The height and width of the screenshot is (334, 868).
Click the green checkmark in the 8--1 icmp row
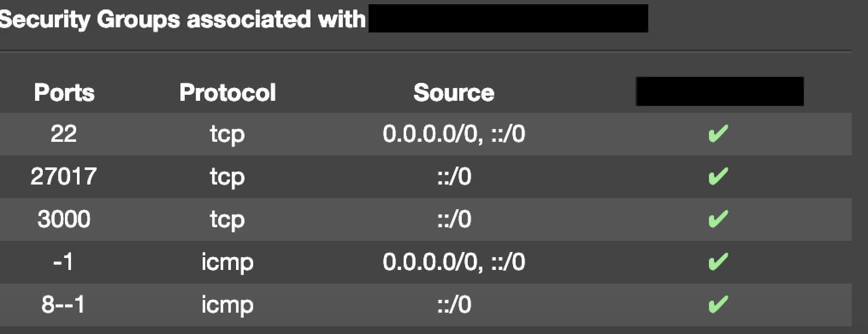tap(718, 305)
